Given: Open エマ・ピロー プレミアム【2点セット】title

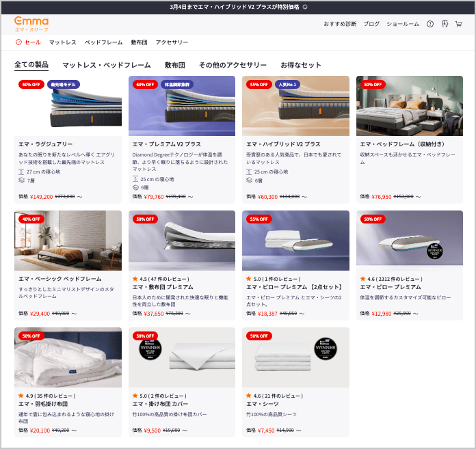Looking at the screenshot, I should pyautogui.click(x=295, y=287).
